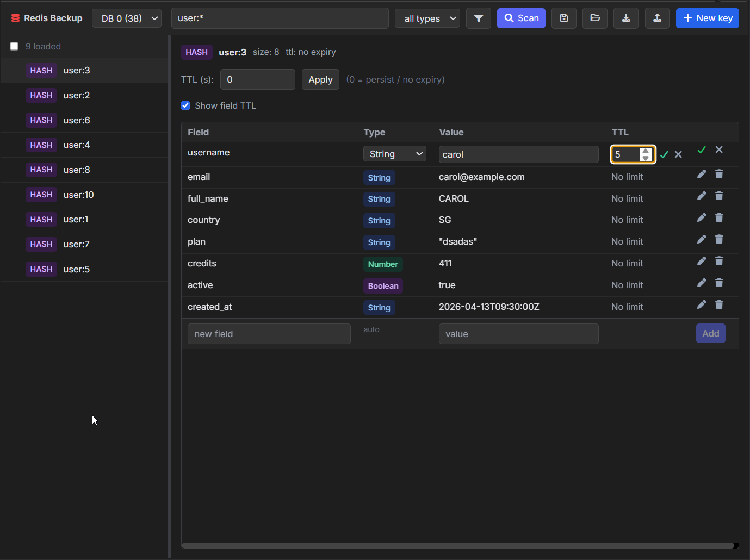
Task: Click the download tray icon in toolbar
Action: (x=626, y=18)
